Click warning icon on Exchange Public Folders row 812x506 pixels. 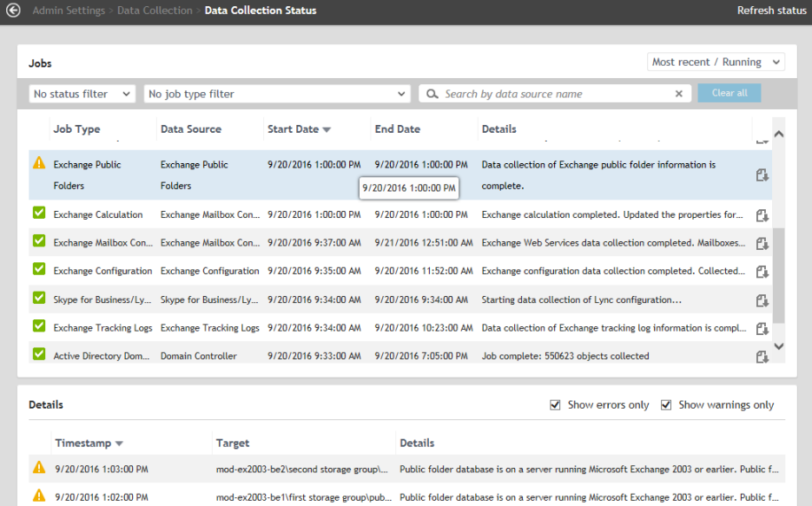38,163
